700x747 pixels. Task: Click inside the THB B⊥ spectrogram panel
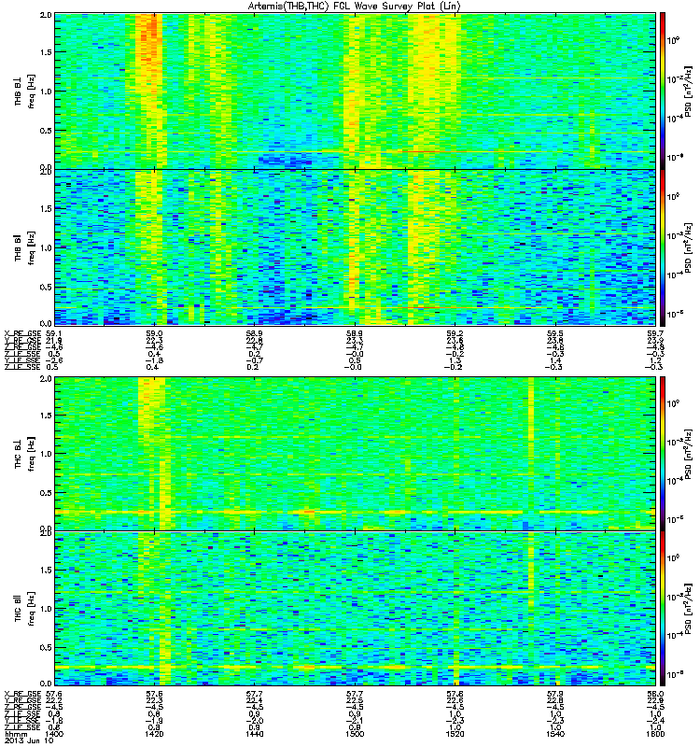click(x=356, y=91)
